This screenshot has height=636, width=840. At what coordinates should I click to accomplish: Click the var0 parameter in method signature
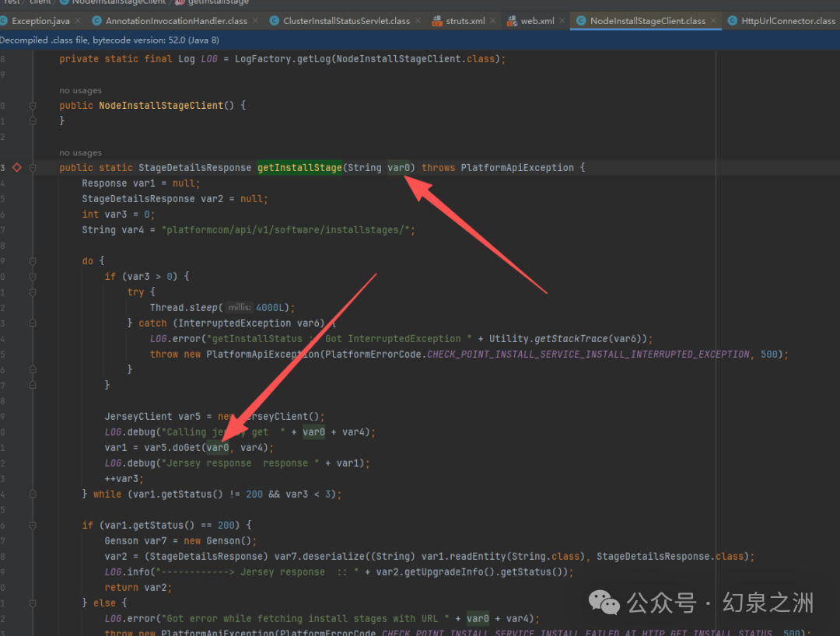[398, 168]
